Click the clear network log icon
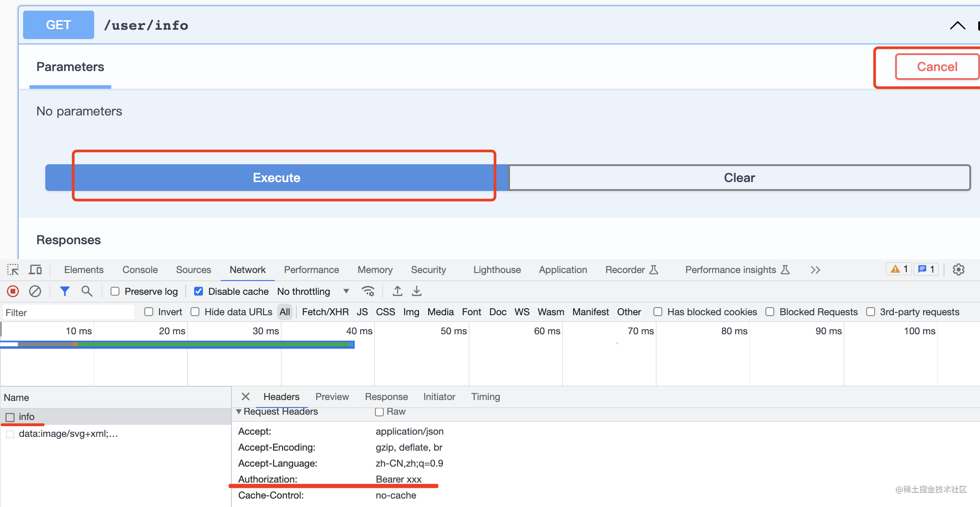This screenshot has height=507, width=980. pyautogui.click(x=35, y=291)
